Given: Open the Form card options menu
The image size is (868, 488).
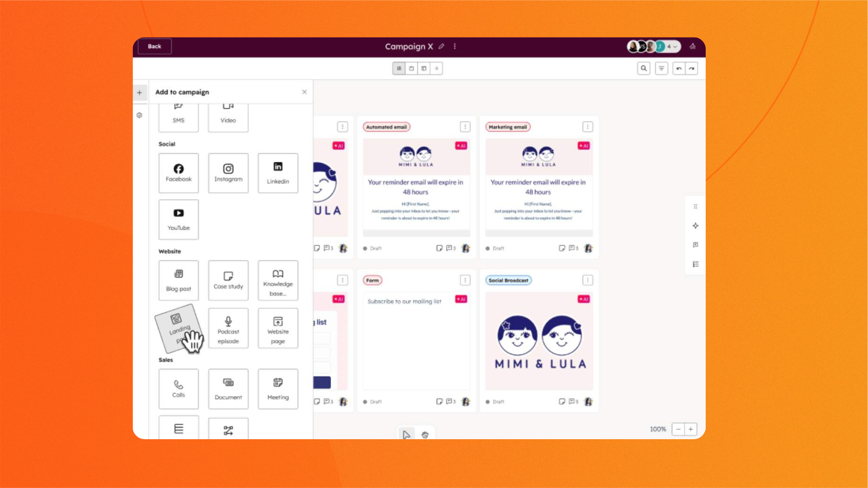Looking at the screenshot, I should 465,280.
